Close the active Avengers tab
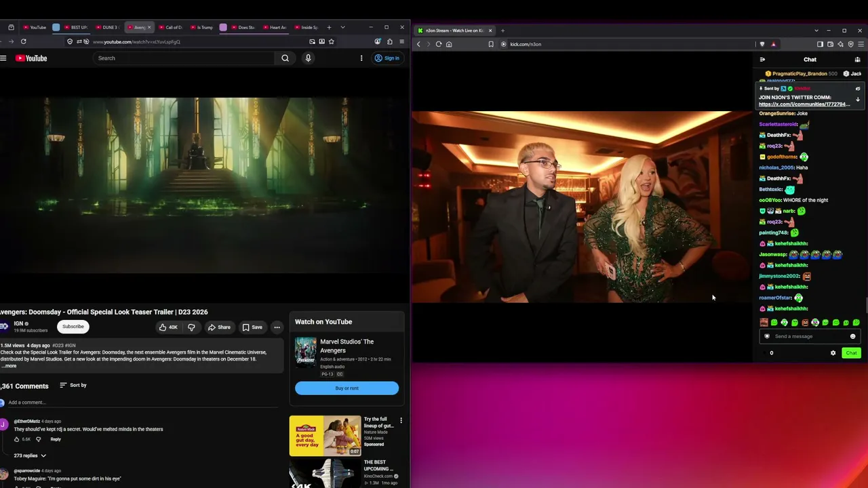Viewport: 868px width, 488px height. point(149,27)
